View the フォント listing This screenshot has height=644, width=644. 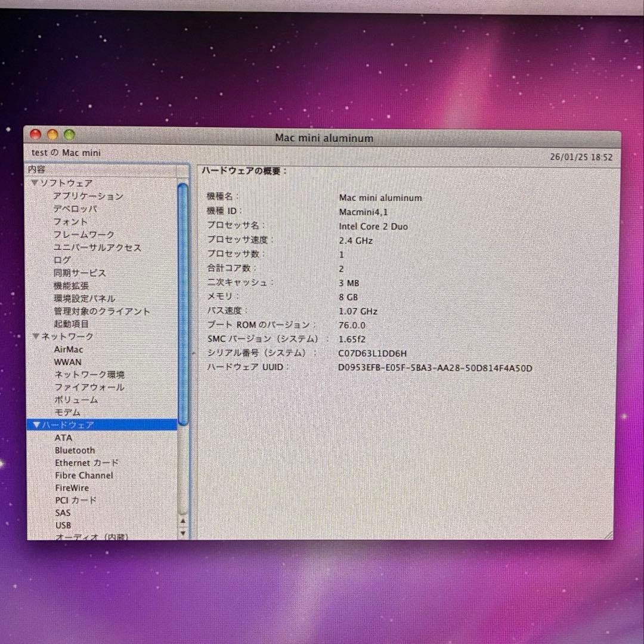(x=69, y=221)
